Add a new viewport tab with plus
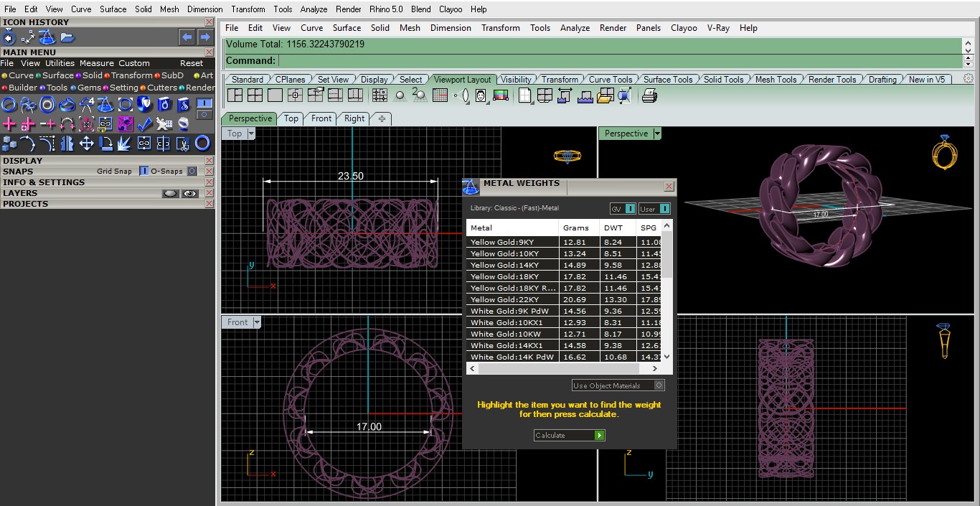The height and width of the screenshot is (506, 980). (x=382, y=119)
